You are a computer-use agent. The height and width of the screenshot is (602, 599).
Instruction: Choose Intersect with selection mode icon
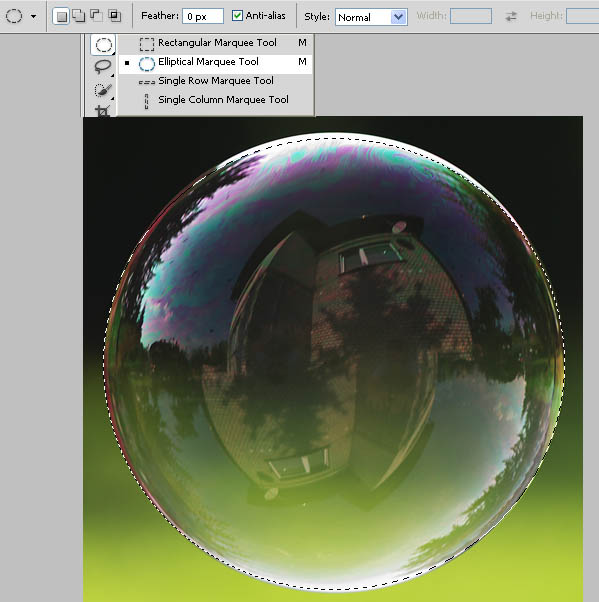(114, 16)
